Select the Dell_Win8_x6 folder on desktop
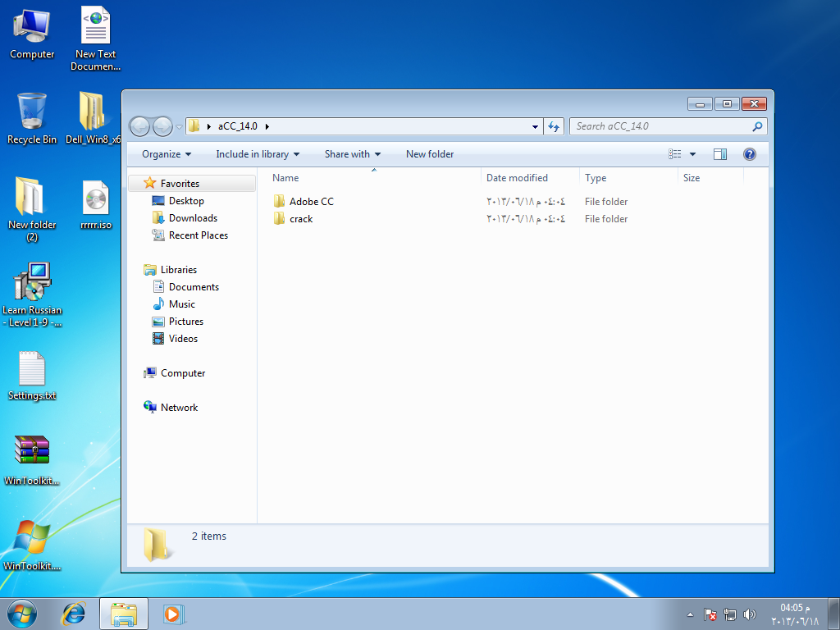840x630 pixels. click(x=94, y=118)
